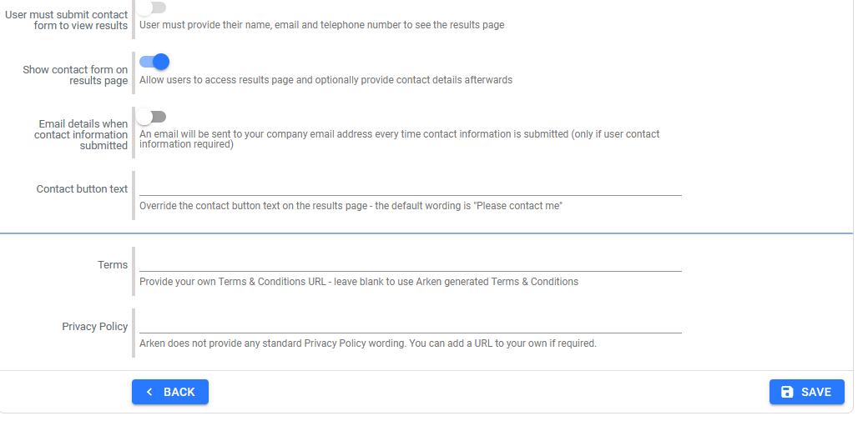Image resolution: width=868 pixels, height=421 pixels.
Task: Click the 'Terms' field label
Action: click(x=113, y=265)
